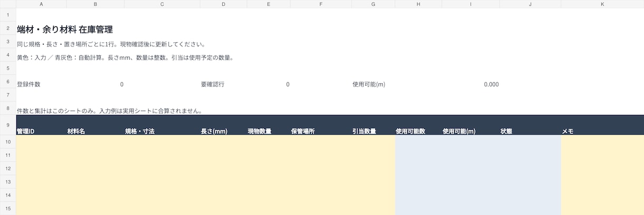Click the summary value 0.000
The height and width of the screenshot is (215, 644).
[x=491, y=84]
